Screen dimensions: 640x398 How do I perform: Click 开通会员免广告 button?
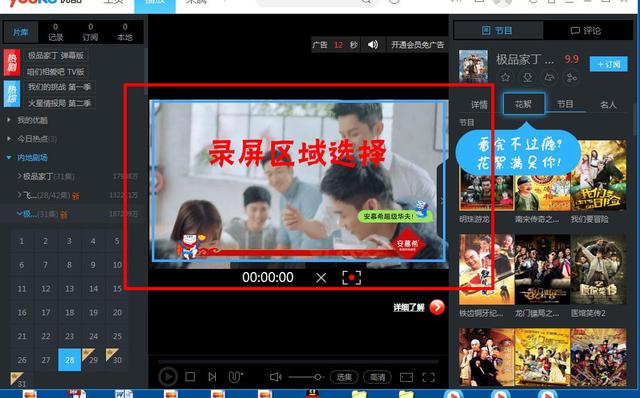(417, 44)
